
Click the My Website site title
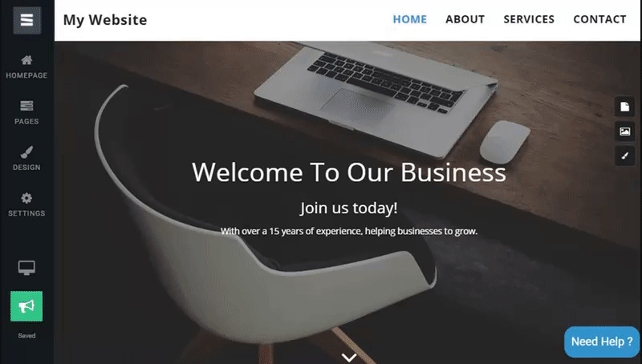tap(105, 19)
